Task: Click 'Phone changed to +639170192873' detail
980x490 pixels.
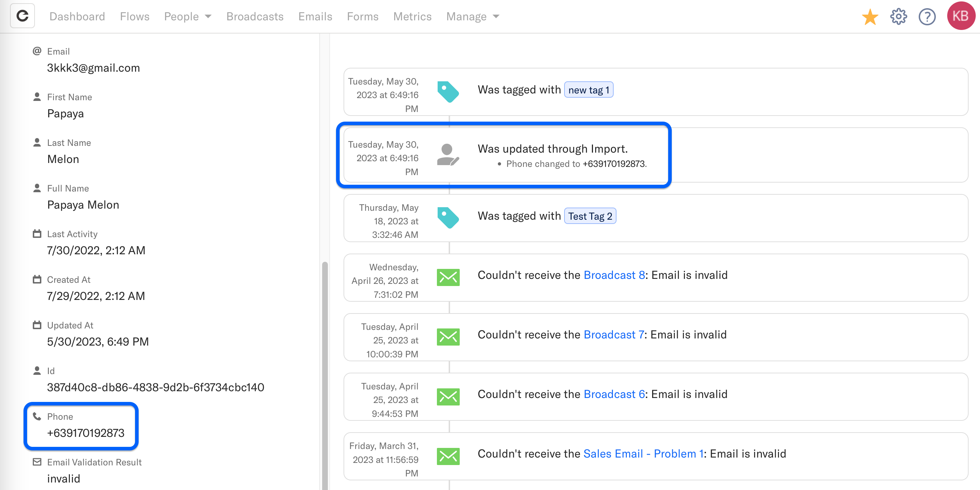Action: click(x=576, y=164)
